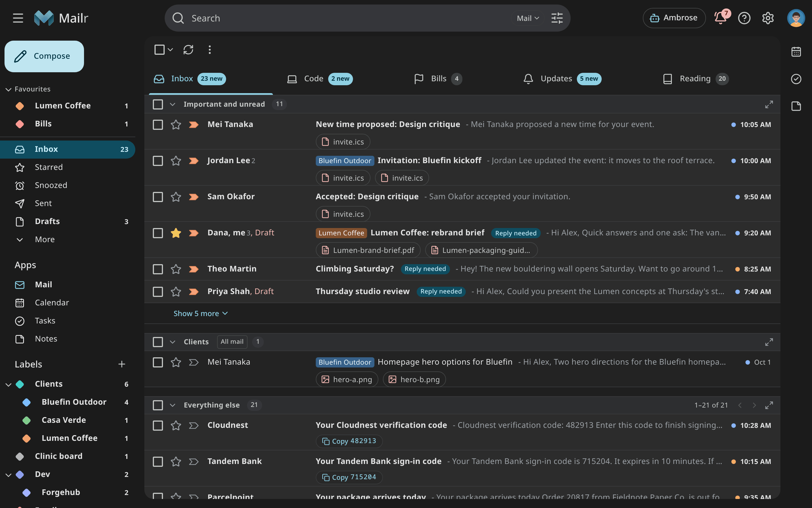Switch to the Reading tab
812x508 pixels.
(696, 79)
